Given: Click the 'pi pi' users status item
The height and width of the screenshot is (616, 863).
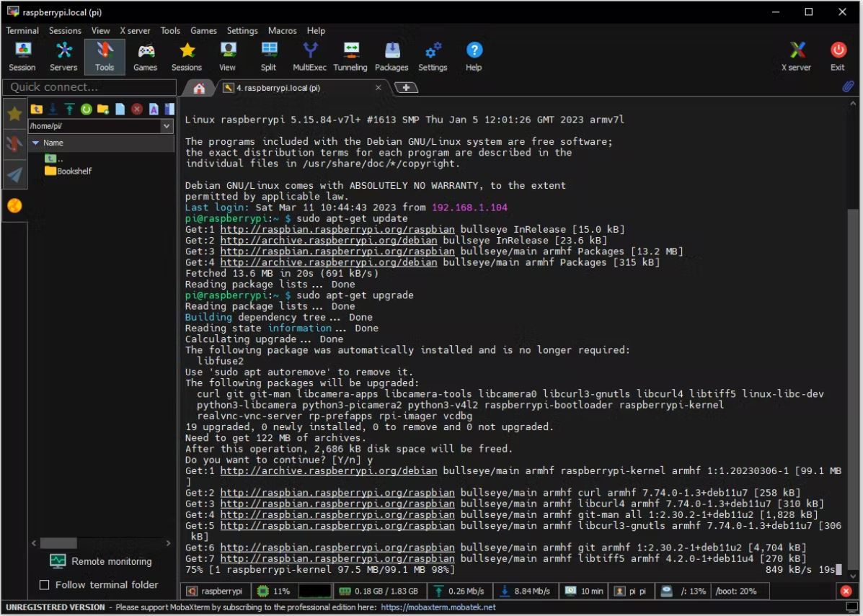Looking at the screenshot, I should click(632, 592).
